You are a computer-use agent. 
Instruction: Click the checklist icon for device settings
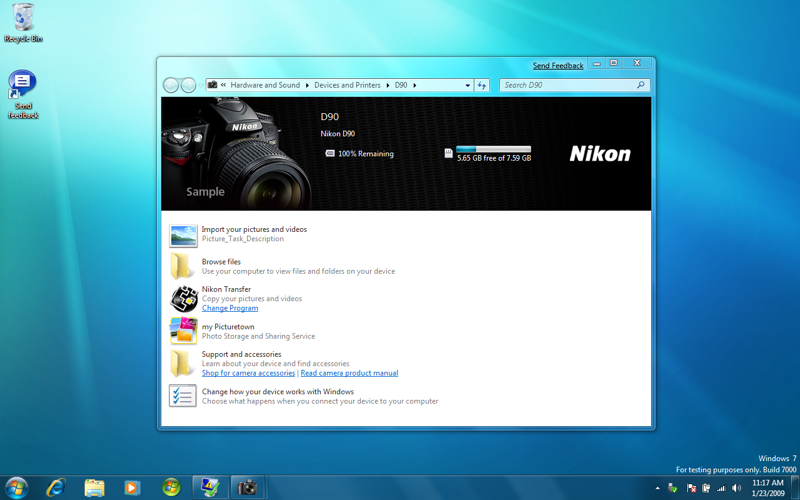(183, 396)
